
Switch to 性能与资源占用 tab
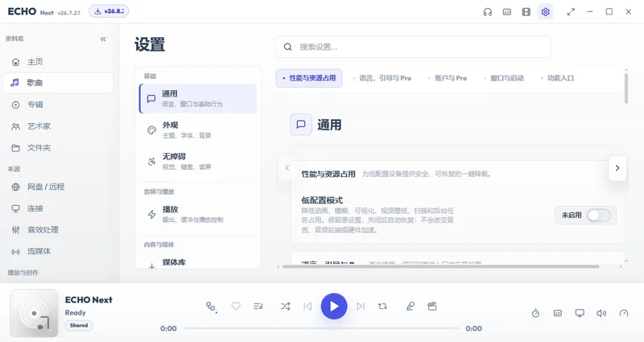pos(309,78)
